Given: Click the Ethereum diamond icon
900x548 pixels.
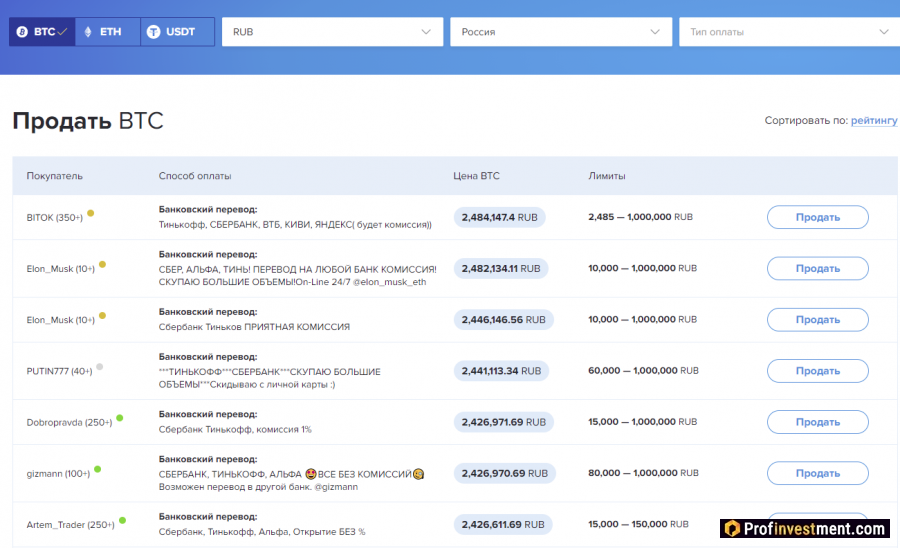Looking at the screenshot, I should pos(88,32).
